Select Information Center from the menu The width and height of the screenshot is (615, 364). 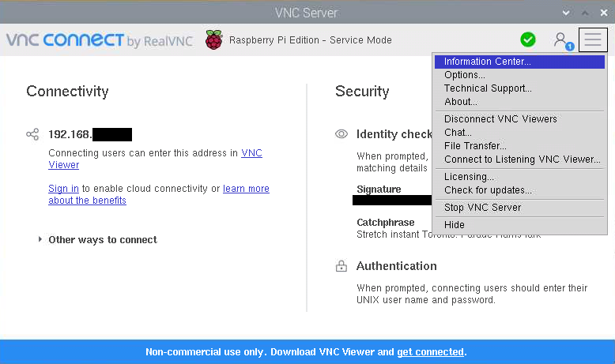[487, 62]
